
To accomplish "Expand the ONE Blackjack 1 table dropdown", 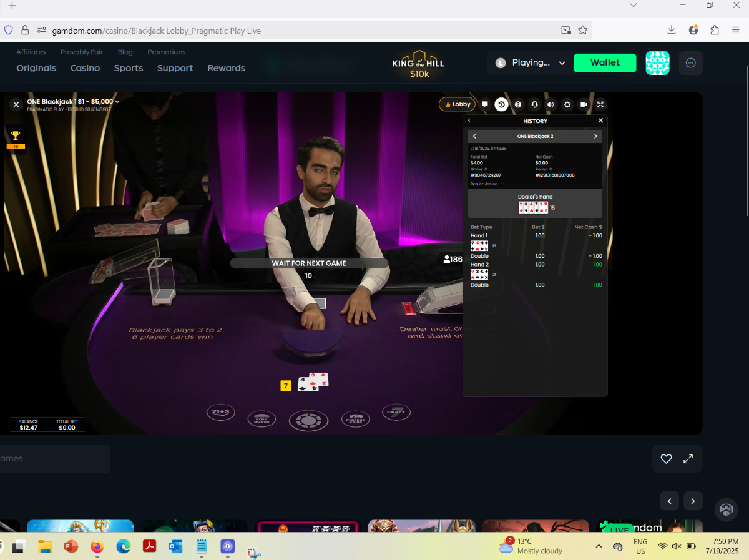I will [x=73, y=101].
